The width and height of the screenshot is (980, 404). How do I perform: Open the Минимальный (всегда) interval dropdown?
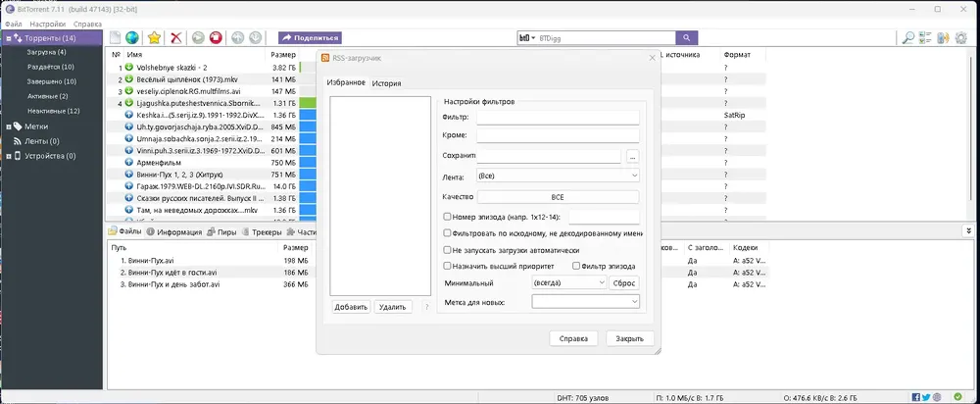[568, 282]
